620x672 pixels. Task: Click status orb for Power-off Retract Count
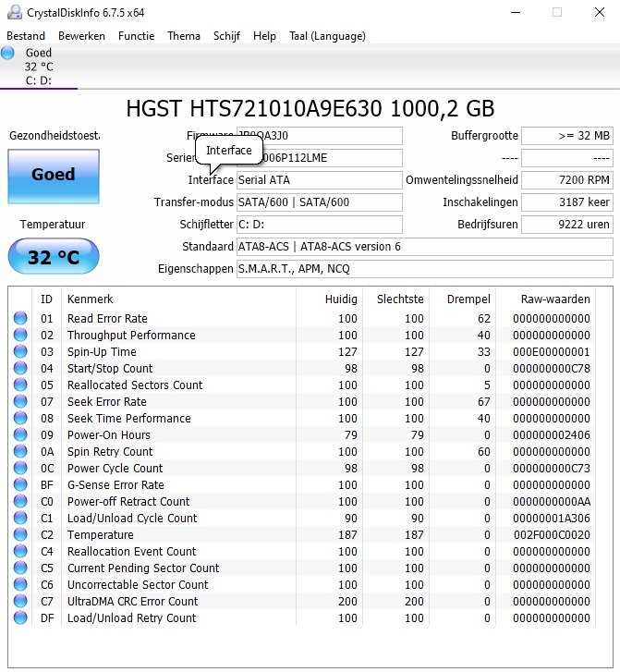(20, 501)
